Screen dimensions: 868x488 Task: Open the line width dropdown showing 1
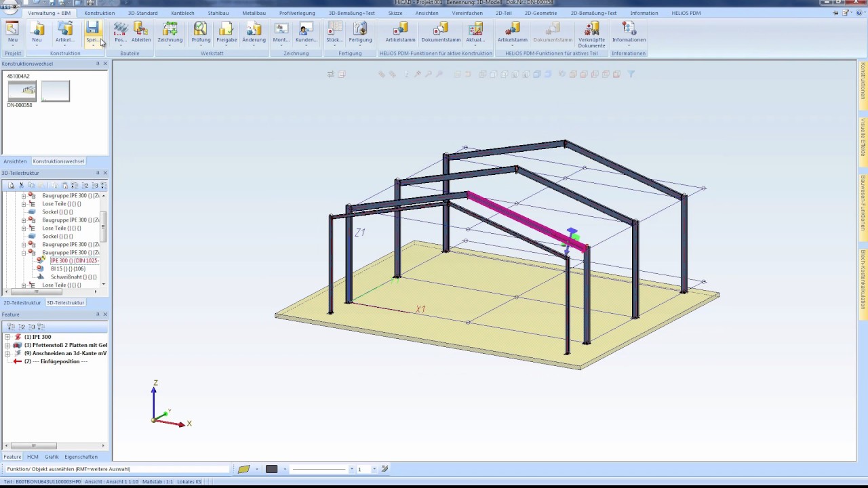click(x=374, y=469)
